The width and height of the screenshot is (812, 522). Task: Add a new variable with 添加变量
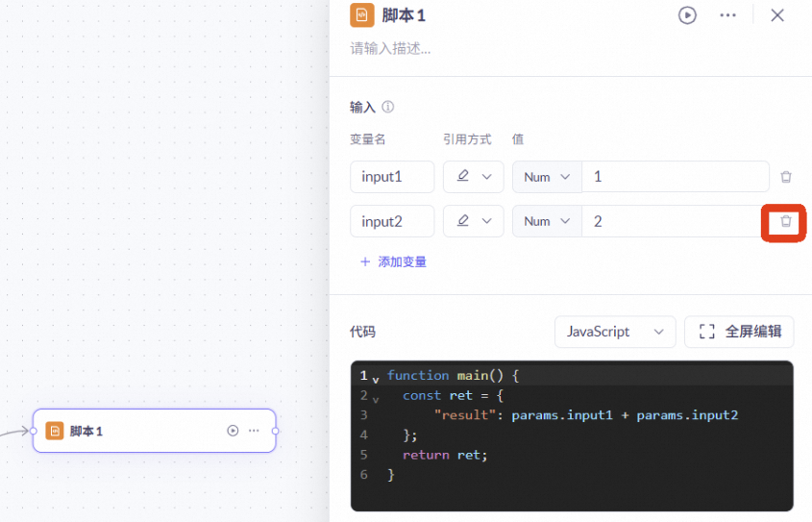(394, 261)
